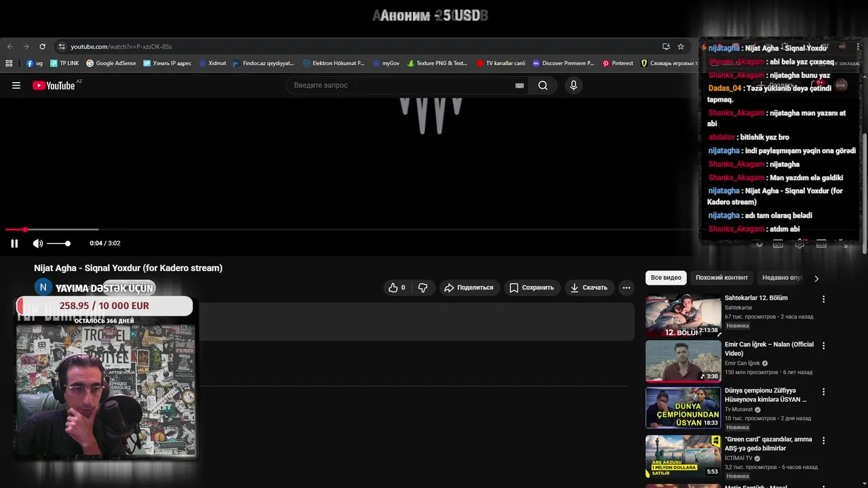Viewport: 868px width, 488px height.
Task: Like the video with thumbs up
Action: [x=397, y=287]
